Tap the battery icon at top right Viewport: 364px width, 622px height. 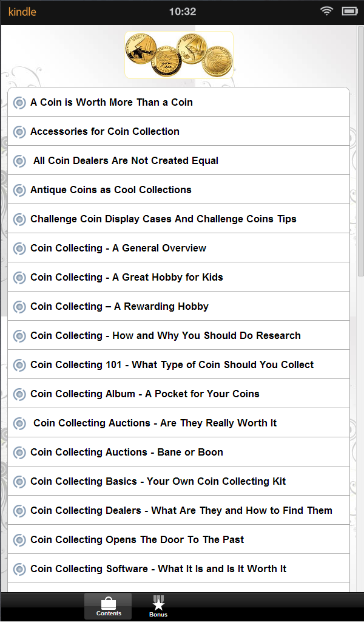[x=349, y=10]
